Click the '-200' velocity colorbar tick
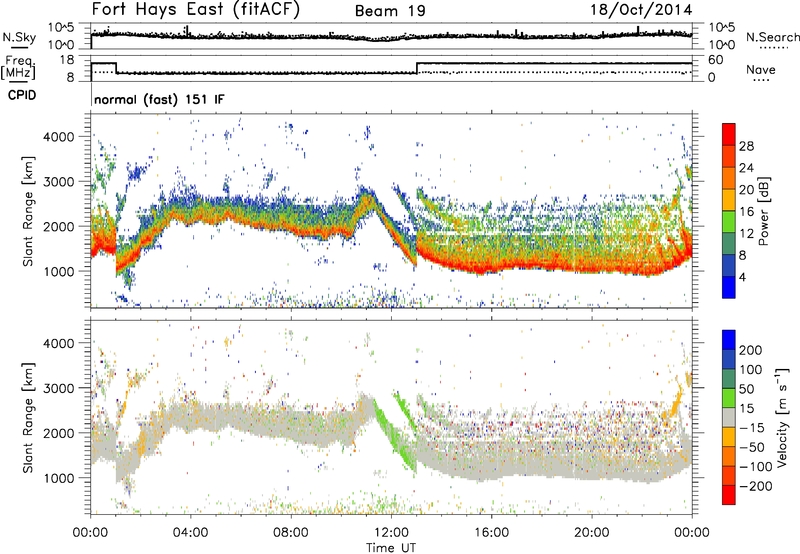Screen dimensions: 800x554 coord(754,486)
